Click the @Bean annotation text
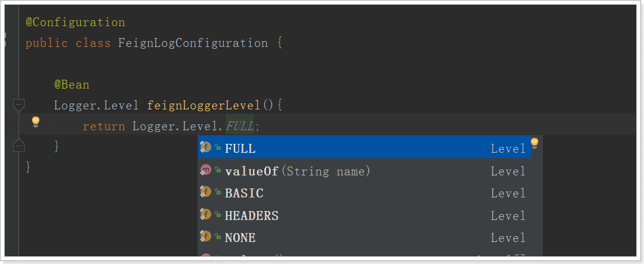 pos(71,85)
